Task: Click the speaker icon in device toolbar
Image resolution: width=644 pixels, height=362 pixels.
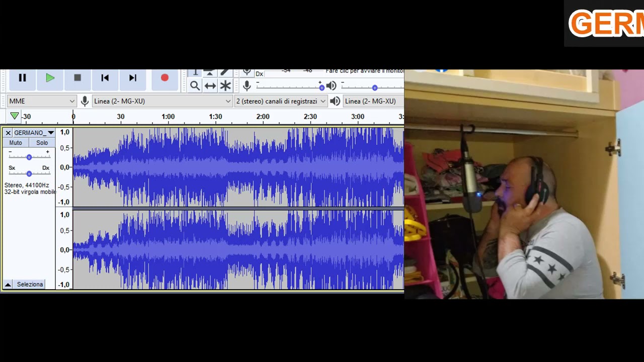Action: (x=335, y=101)
